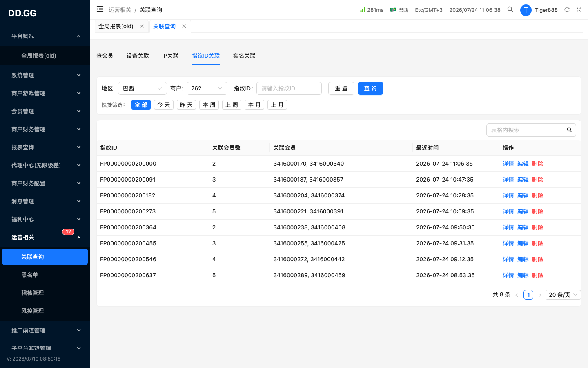Toggle fullscreen mode icon
This screenshot has height=368, width=588.
click(579, 9)
